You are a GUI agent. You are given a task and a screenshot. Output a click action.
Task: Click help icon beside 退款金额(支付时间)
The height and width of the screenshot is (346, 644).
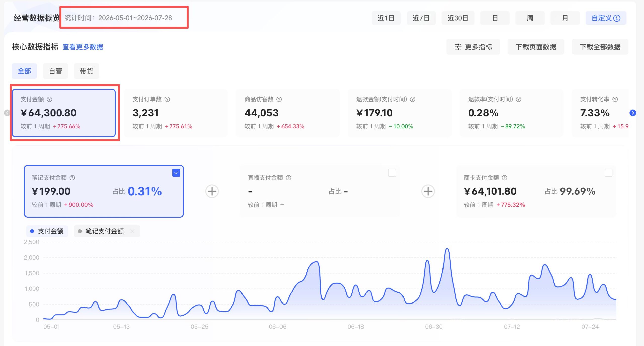coord(413,99)
